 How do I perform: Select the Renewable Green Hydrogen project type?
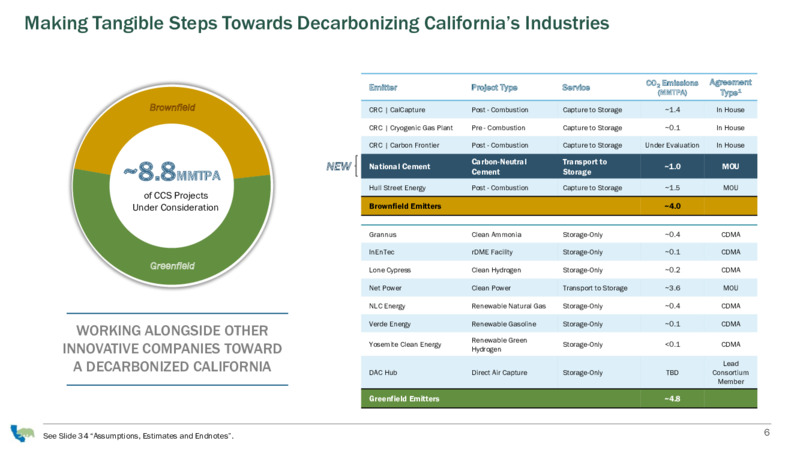499,345
